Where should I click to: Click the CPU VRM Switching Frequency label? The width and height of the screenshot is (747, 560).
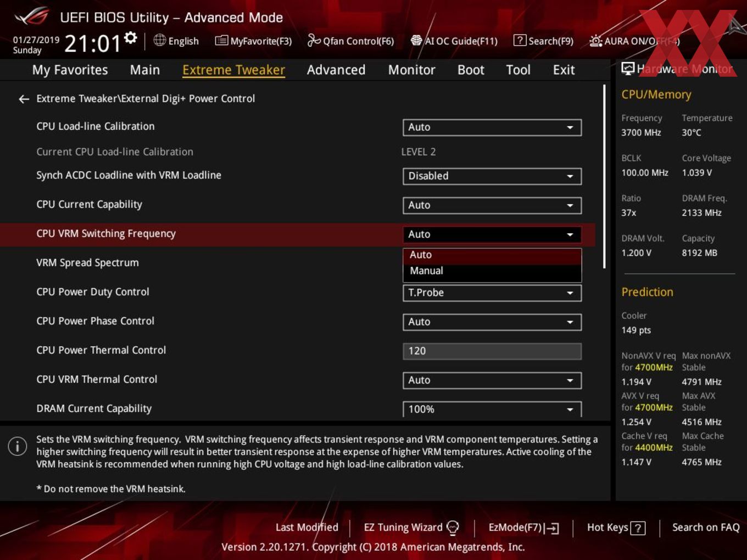pyautogui.click(x=106, y=233)
